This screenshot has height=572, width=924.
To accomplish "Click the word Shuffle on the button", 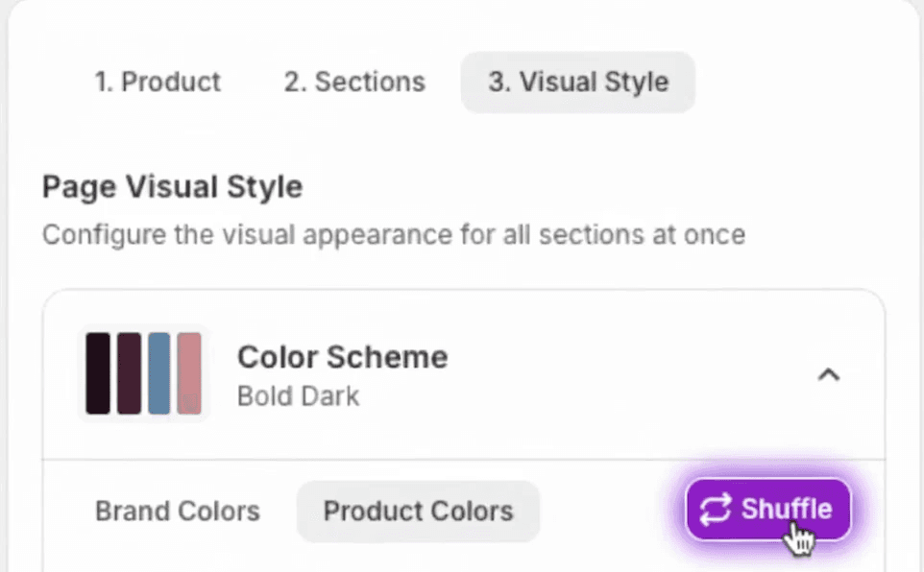I will coord(786,509).
